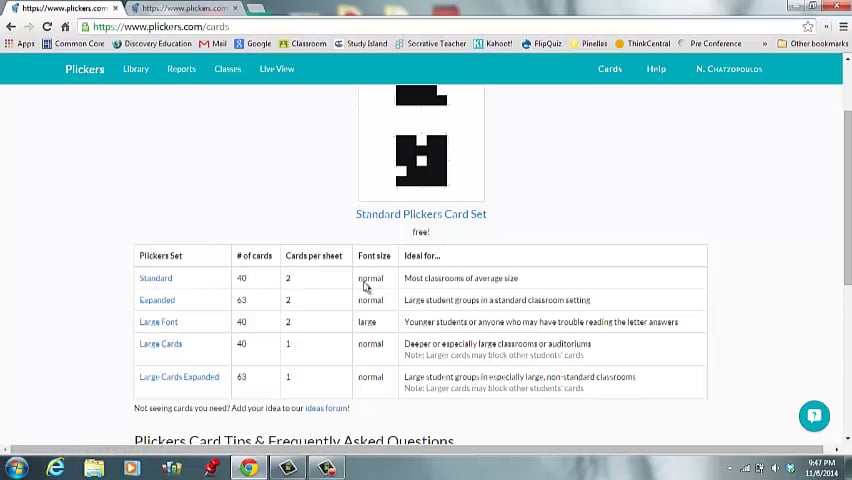Reload the Plickers page
The height and width of the screenshot is (480, 852).
tap(47, 27)
